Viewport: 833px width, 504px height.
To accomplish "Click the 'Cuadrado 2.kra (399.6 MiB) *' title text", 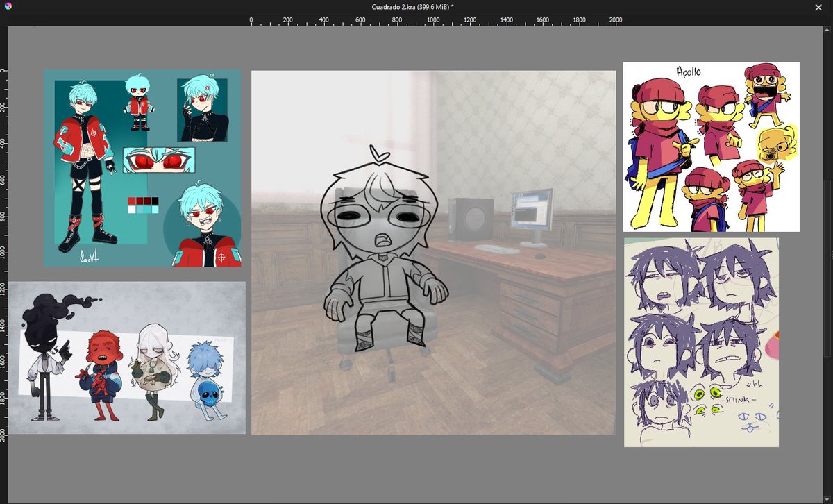I will click(412, 6).
